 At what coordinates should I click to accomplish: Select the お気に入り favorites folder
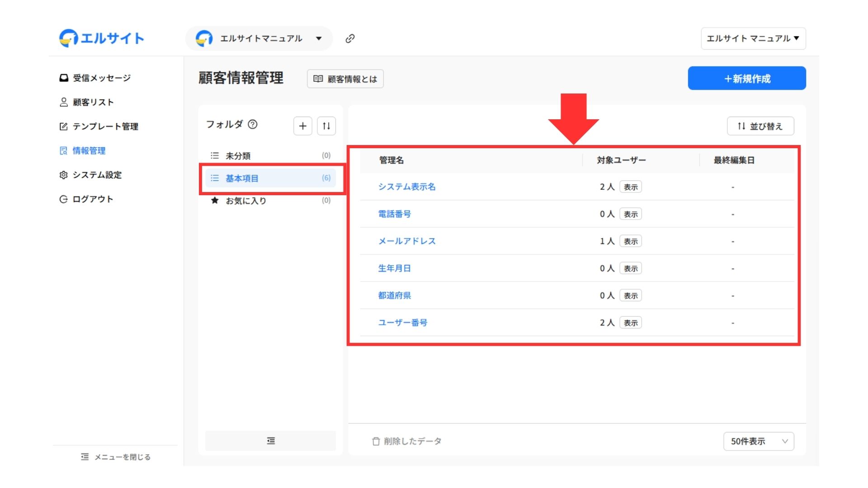[245, 201]
